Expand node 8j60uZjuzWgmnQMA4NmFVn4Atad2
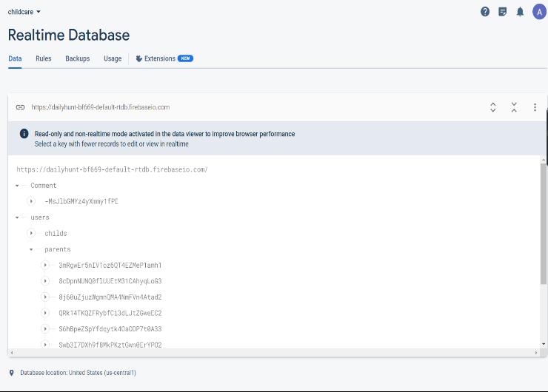 [x=45, y=297]
